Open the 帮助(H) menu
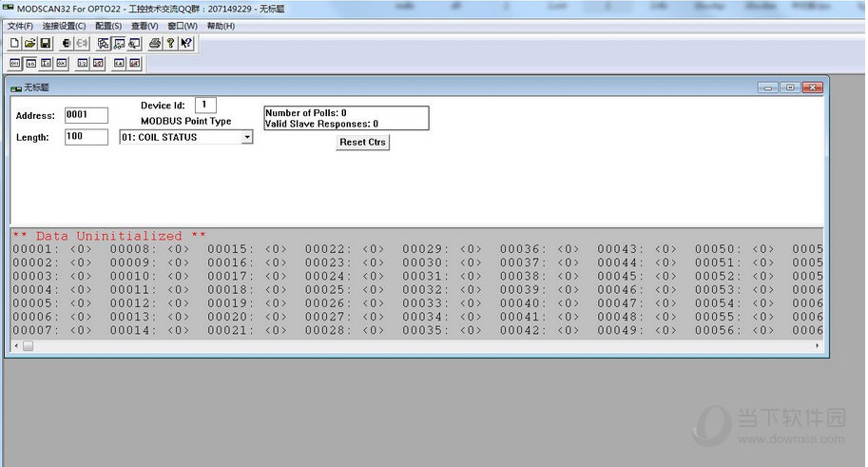This screenshot has width=868, height=467. pos(221,26)
